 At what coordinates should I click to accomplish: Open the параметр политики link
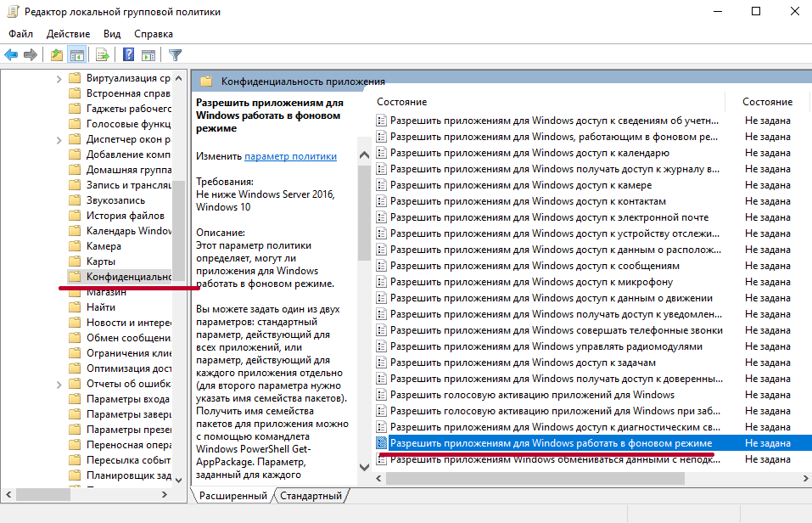click(x=290, y=156)
